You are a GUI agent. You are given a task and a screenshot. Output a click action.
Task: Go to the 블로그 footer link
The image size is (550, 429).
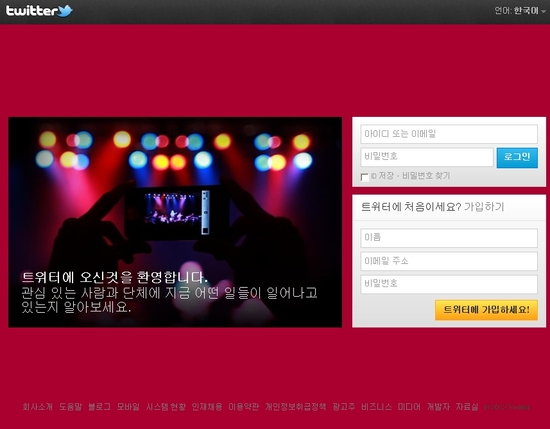[99, 407]
